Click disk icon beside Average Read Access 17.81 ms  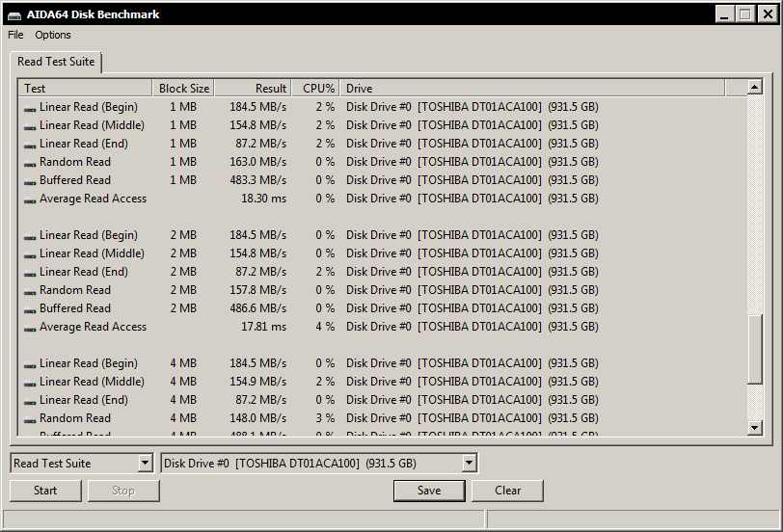click(x=30, y=329)
